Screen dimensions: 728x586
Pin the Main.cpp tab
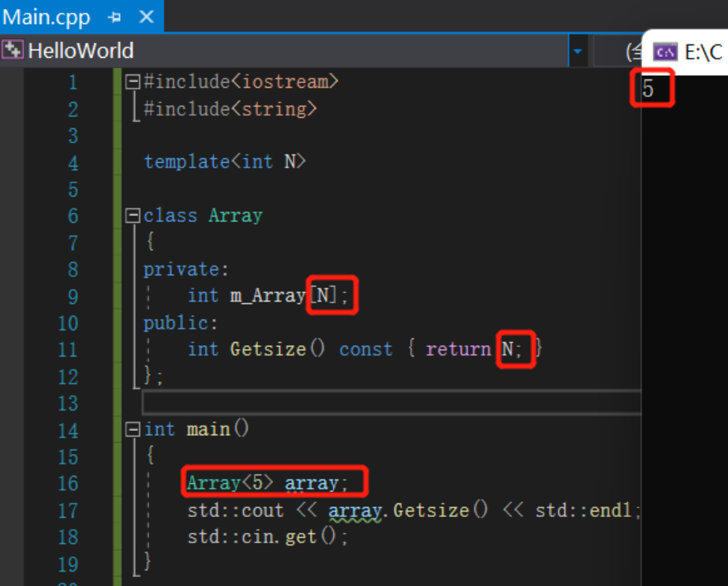[114, 18]
